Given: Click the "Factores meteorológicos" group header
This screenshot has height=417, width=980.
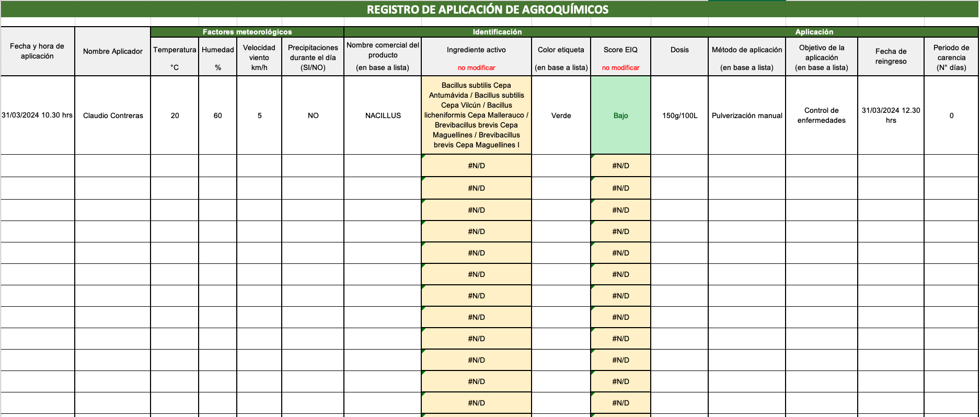Looking at the screenshot, I should (x=247, y=32).
